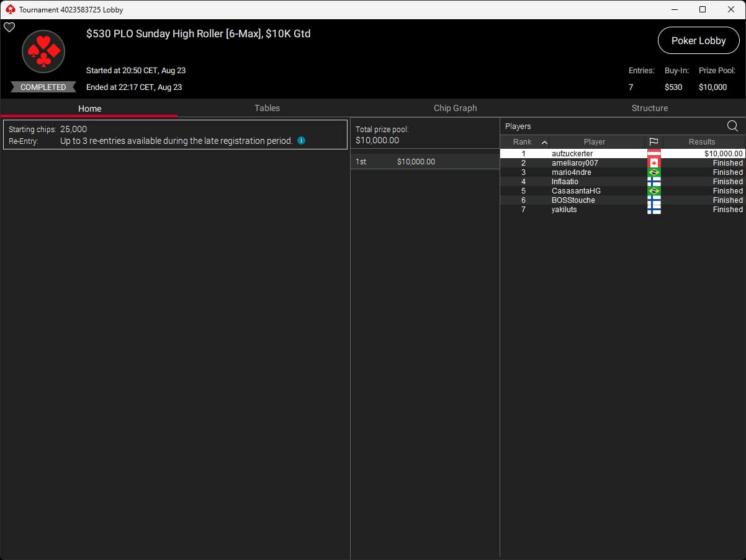746x560 pixels.
Task: Maximize the tournament lobby window
Action: coord(702,9)
